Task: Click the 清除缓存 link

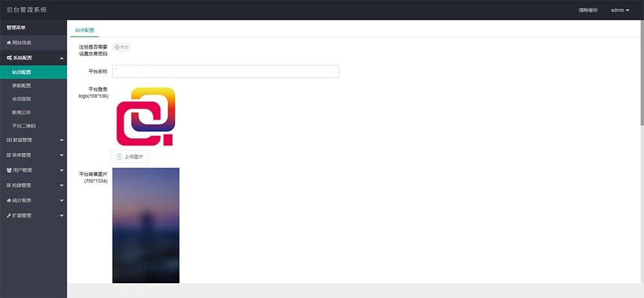Action: pyautogui.click(x=588, y=10)
